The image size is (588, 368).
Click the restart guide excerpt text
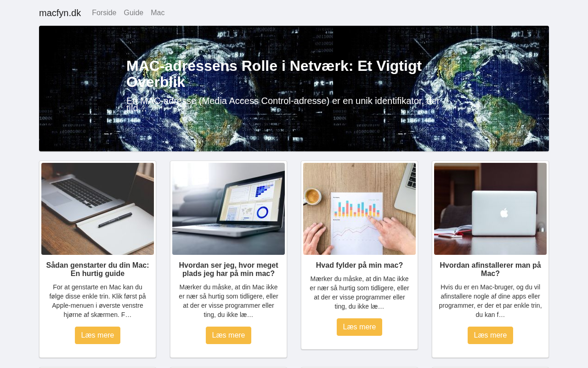[97, 301]
